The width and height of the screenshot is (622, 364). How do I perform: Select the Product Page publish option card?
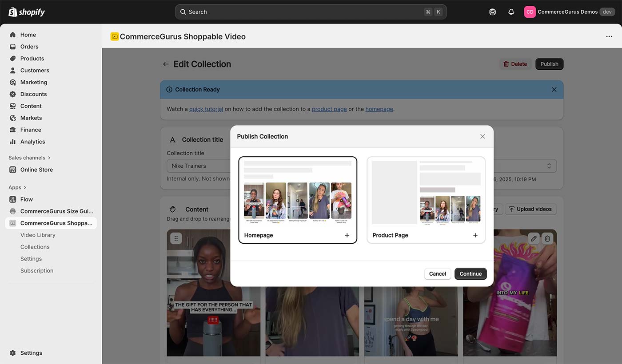click(426, 200)
